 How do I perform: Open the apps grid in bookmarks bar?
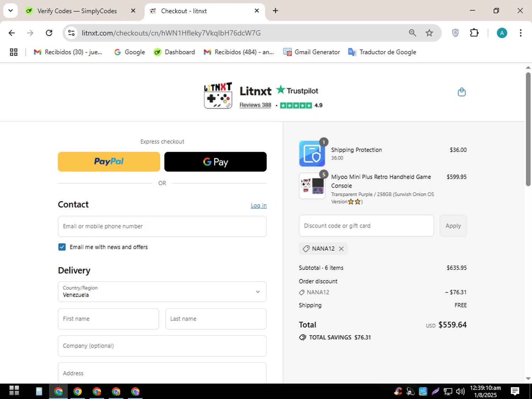point(13,52)
